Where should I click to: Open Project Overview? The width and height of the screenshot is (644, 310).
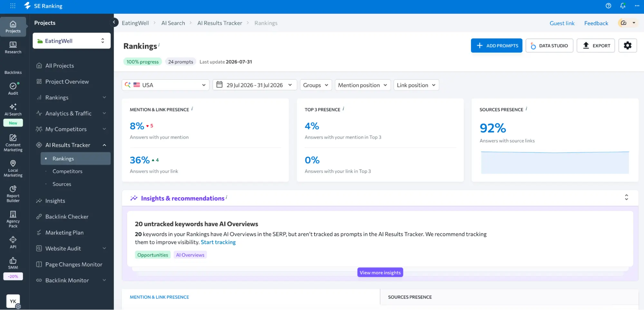67,82
